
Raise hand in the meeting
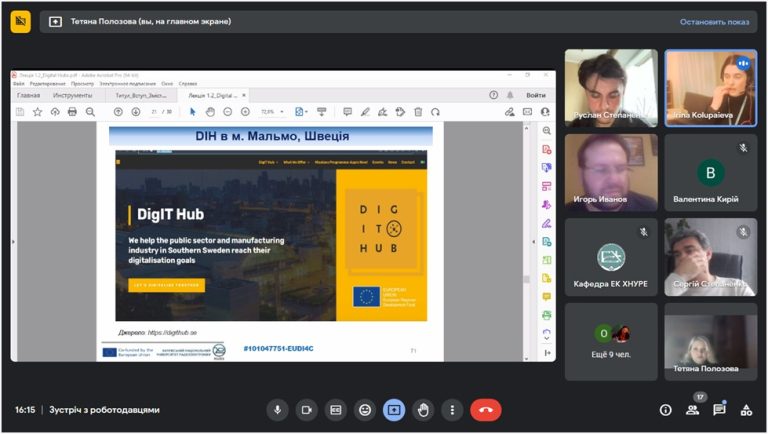(423, 410)
